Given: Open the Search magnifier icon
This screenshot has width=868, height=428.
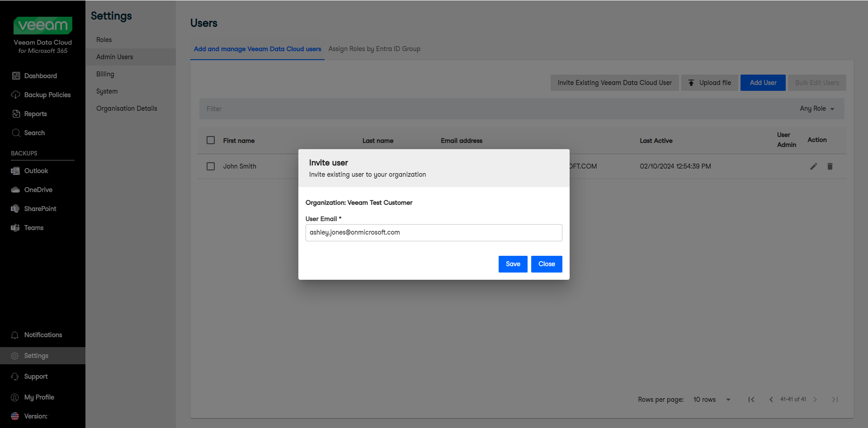Looking at the screenshot, I should pyautogui.click(x=16, y=133).
